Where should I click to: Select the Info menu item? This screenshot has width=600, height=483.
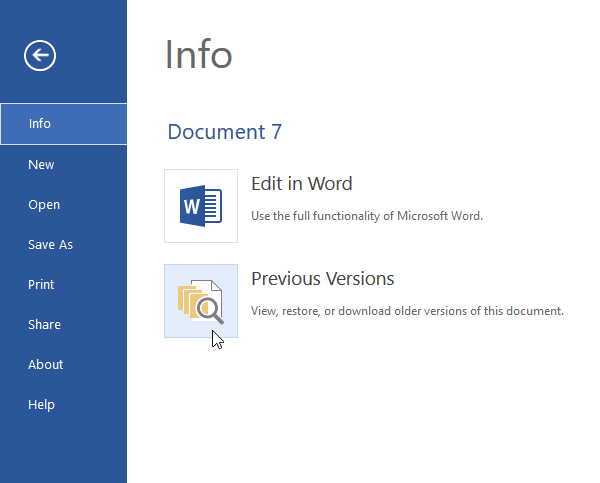pyautogui.click(x=64, y=124)
